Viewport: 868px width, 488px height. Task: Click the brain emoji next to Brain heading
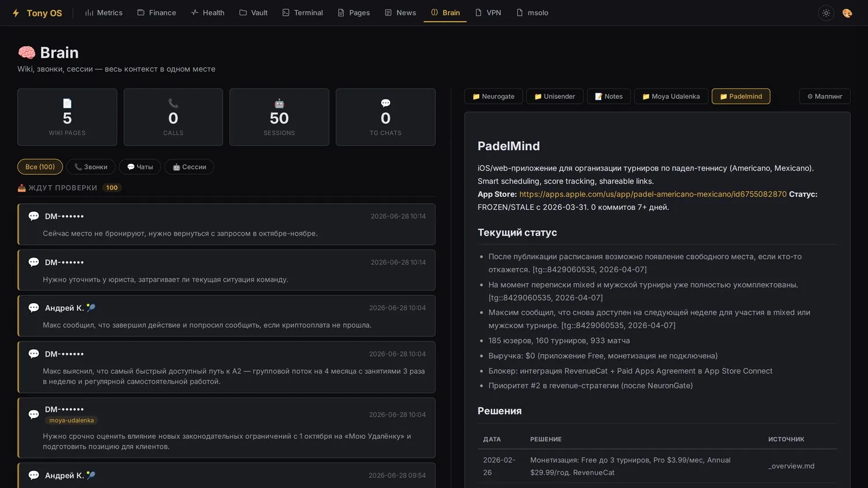pos(27,53)
